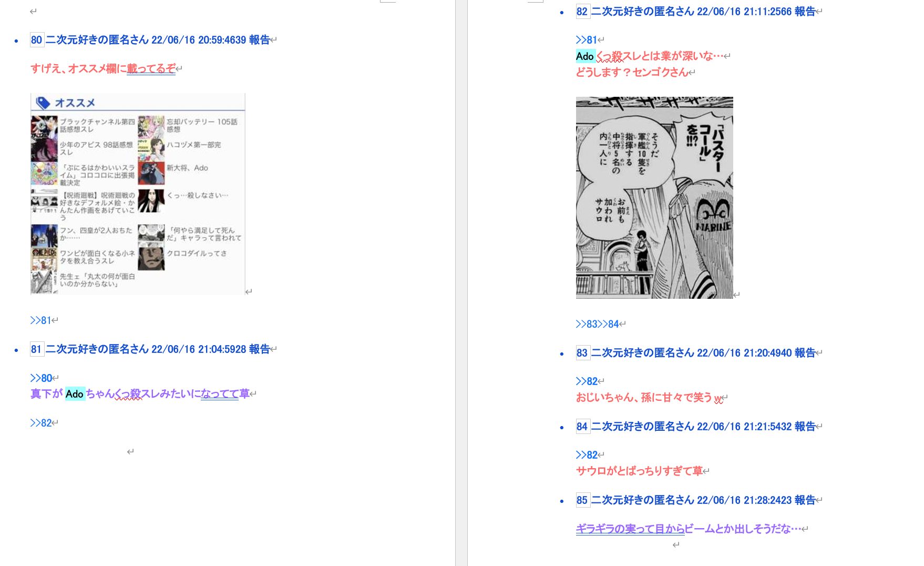Click the text すげえ、オススメ欄に載ってるぞ
Screen dimensions: 924x566
pos(103,68)
